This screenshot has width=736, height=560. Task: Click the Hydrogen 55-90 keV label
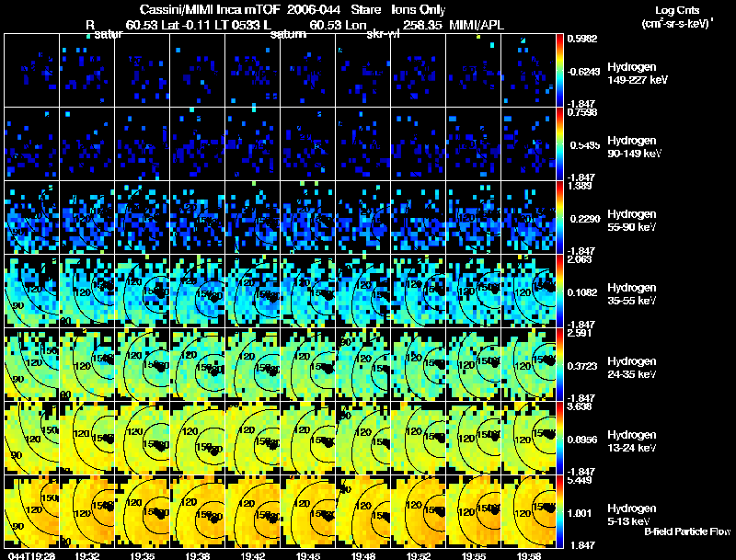(632, 221)
